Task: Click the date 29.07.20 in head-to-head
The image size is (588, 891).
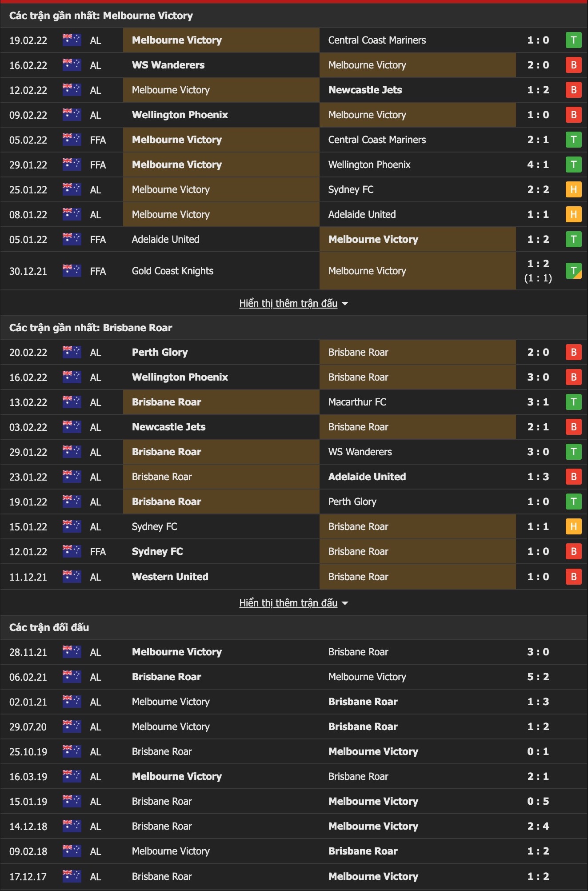Action: 28,727
